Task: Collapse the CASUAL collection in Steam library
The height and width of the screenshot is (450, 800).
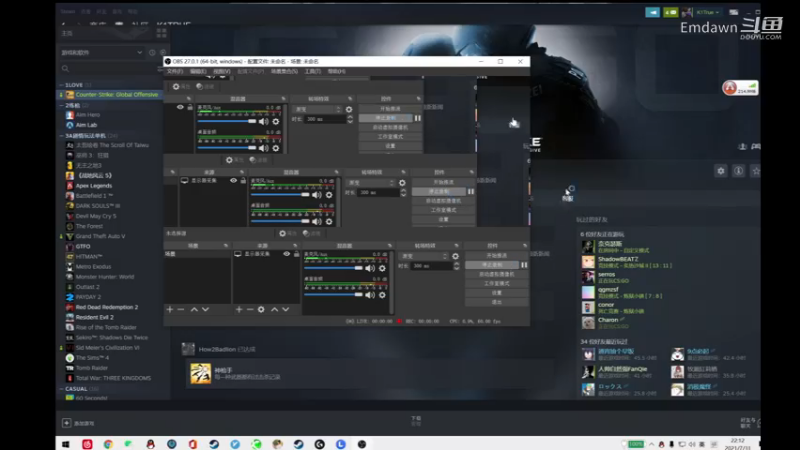Action: tap(62, 389)
